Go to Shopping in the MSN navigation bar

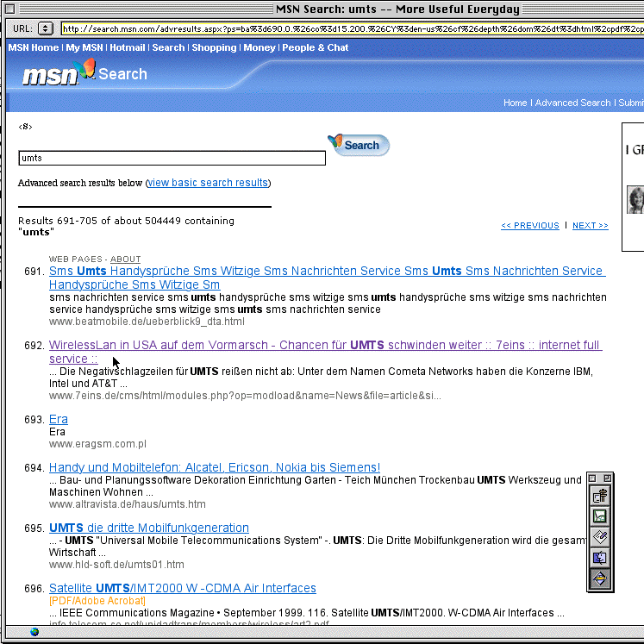(x=214, y=47)
